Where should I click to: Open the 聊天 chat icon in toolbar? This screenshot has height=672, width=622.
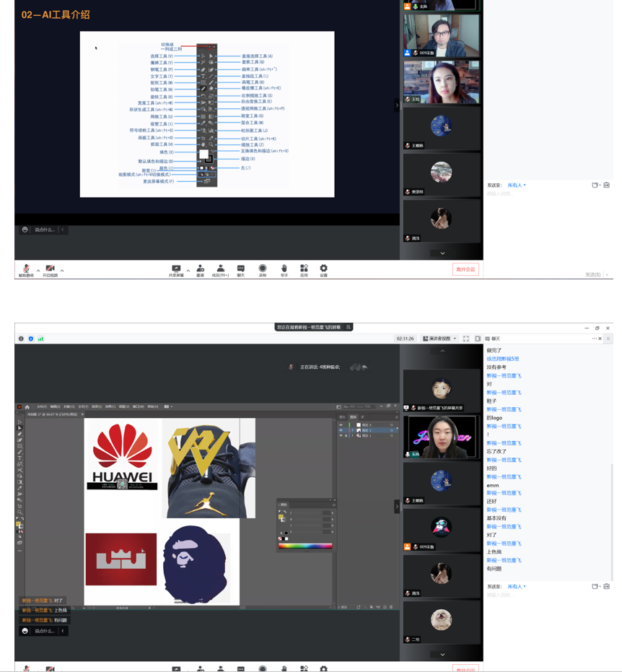241,269
